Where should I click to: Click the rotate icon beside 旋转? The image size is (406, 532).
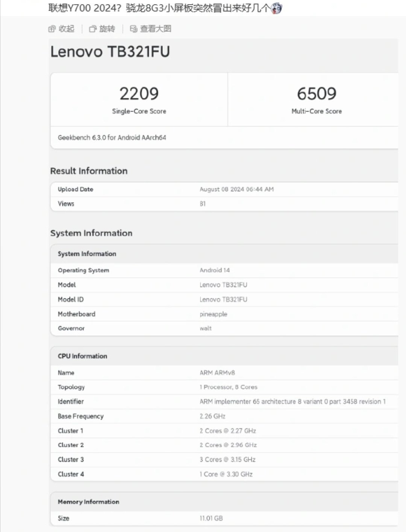pyautogui.click(x=92, y=29)
